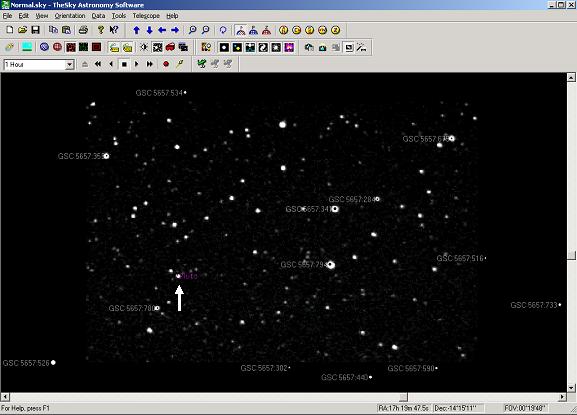The height and width of the screenshot is (415, 577).
Task: Open the Data menu
Action: [98, 16]
